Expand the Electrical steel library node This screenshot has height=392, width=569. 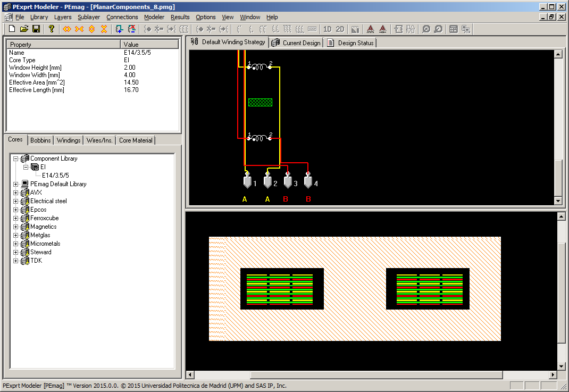click(15, 201)
